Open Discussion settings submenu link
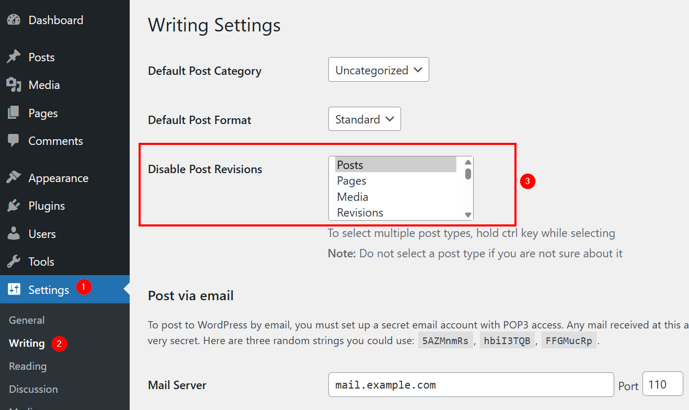 33,389
